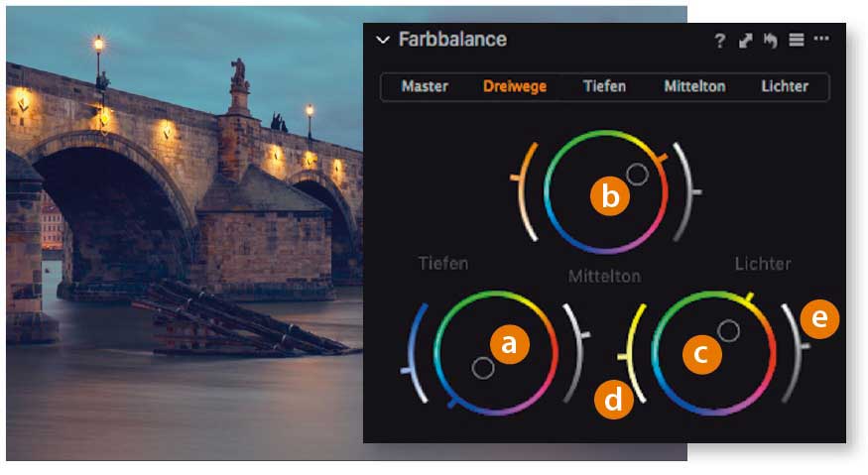
Task: Open the Tiefen tab
Action: click(604, 86)
